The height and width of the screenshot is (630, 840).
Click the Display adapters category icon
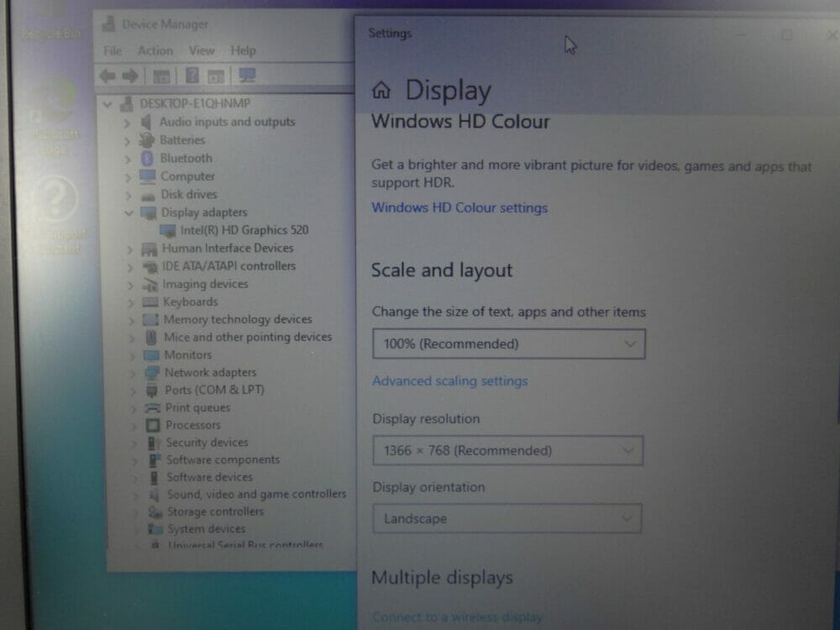(x=149, y=213)
